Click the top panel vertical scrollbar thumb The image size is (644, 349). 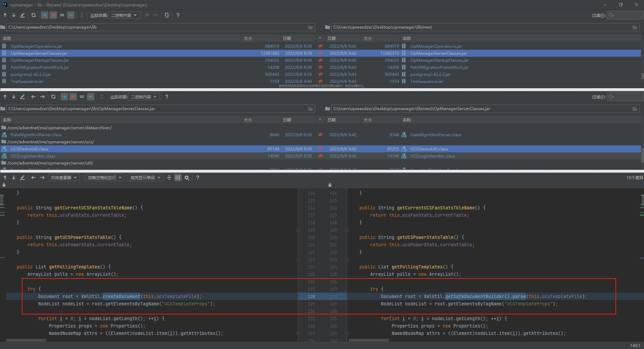(x=642, y=76)
